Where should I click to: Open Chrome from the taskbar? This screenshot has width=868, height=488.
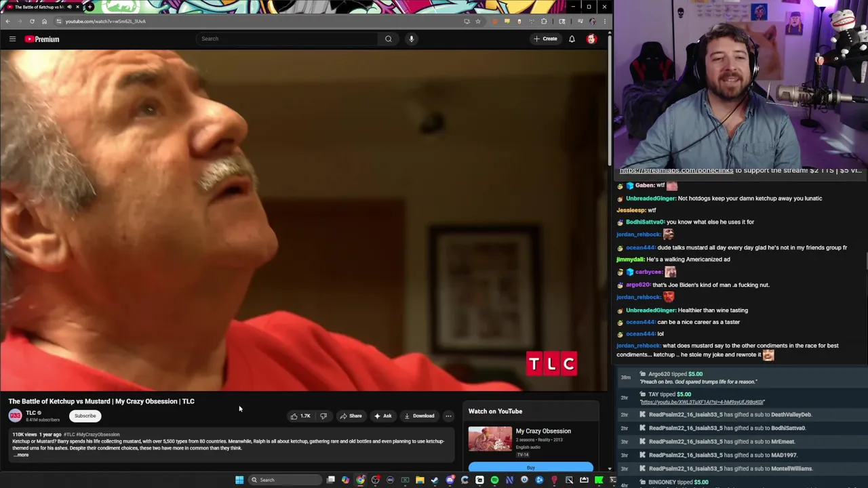[x=361, y=480]
